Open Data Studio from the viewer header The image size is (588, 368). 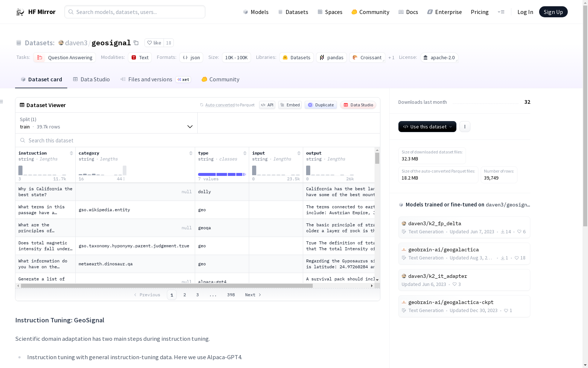358,105
